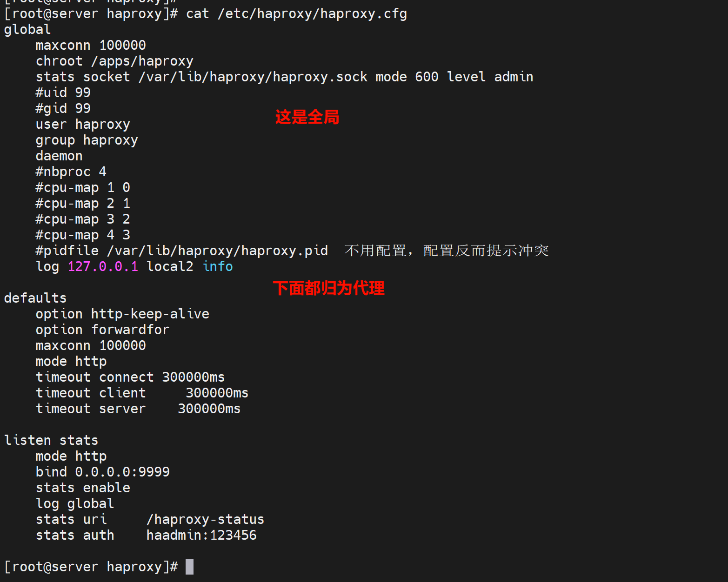728x582 pixels.
Task: Click the "listen stats" section header
Action: pyautogui.click(x=51, y=440)
